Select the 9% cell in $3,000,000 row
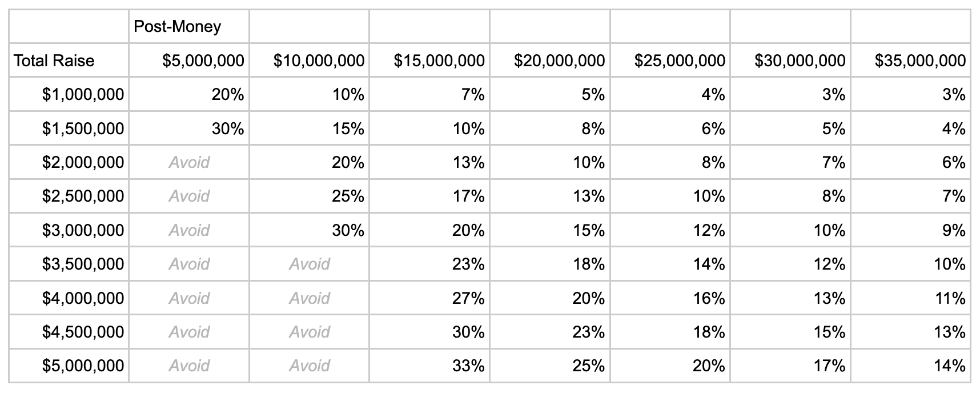 point(910,230)
